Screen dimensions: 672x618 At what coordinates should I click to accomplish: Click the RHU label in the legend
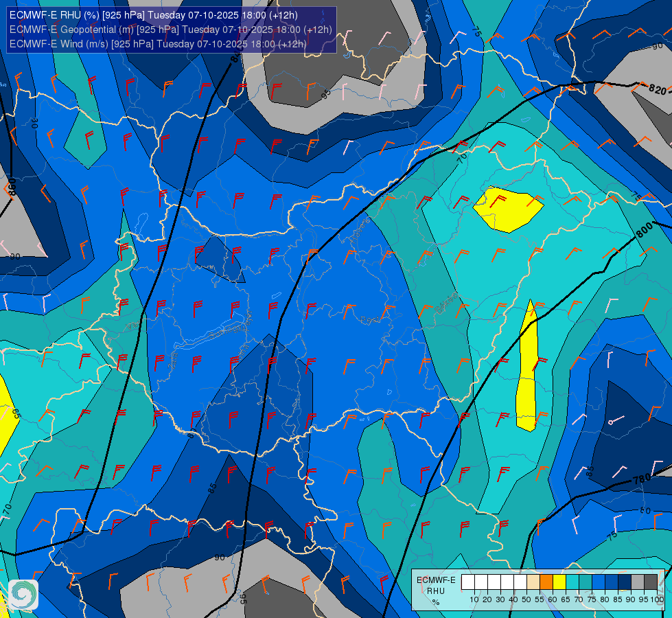tap(436, 591)
